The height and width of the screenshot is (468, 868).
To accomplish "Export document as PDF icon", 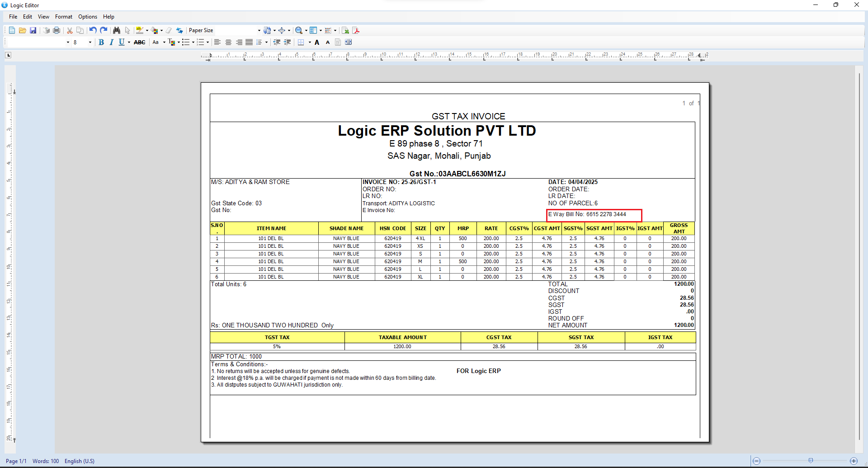I will [356, 30].
